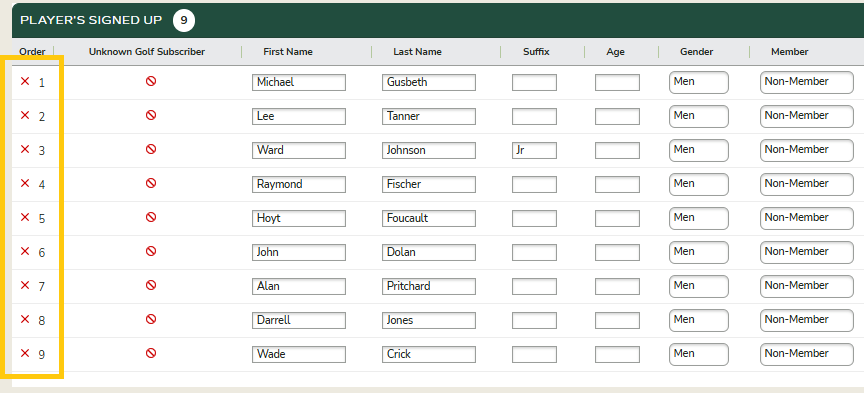Open Gender dropdown for Hoyt Foucault

(x=699, y=218)
